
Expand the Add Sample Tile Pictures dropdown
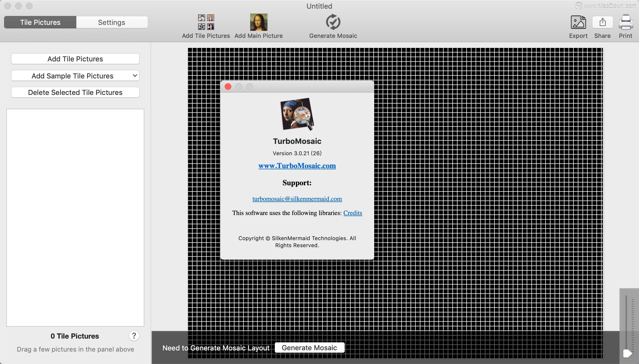tap(75, 76)
